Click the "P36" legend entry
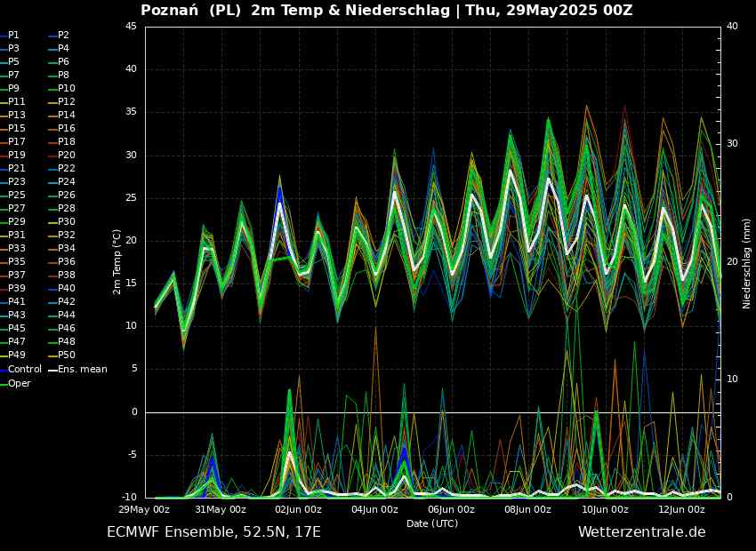This screenshot has height=551, width=756. pos(61,261)
